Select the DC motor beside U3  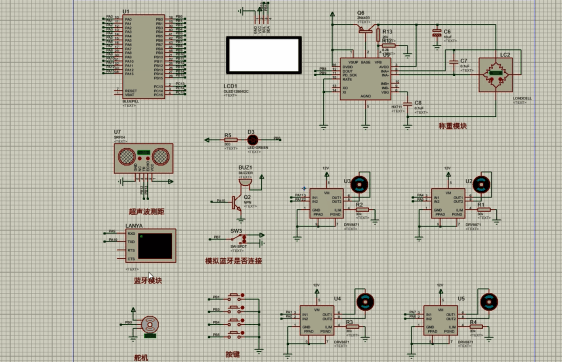pyautogui.click(x=359, y=185)
